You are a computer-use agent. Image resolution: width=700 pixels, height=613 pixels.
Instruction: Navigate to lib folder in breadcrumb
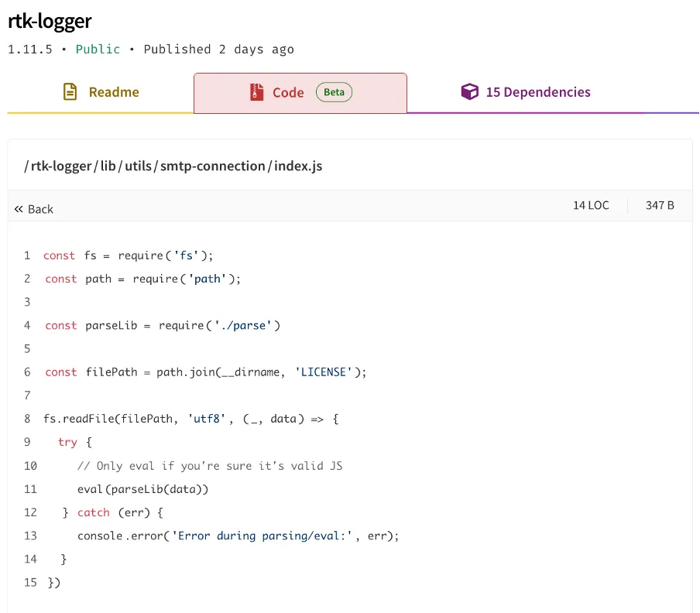108,166
